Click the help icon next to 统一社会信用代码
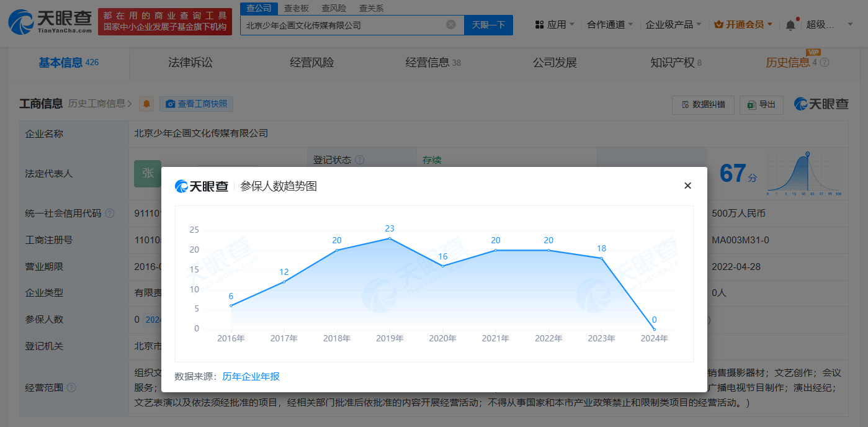This screenshot has width=868, height=427. pos(110,213)
